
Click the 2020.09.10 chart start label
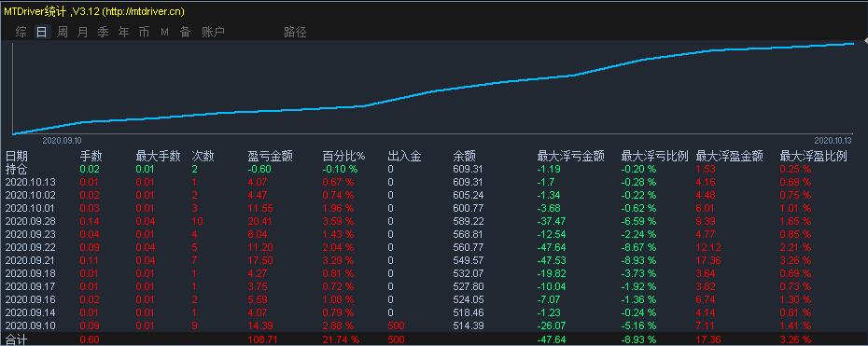click(62, 141)
